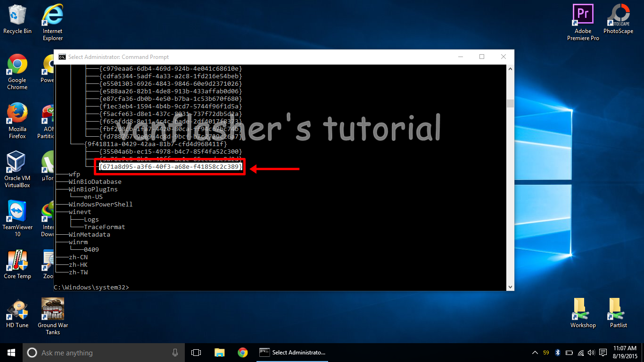This screenshot has width=644, height=362.
Task: Open Google Chrome from the taskbar
Action: (242, 352)
